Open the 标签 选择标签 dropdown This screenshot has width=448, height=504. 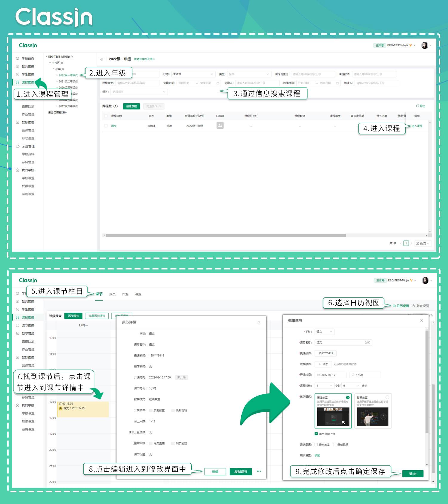(x=139, y=92)
